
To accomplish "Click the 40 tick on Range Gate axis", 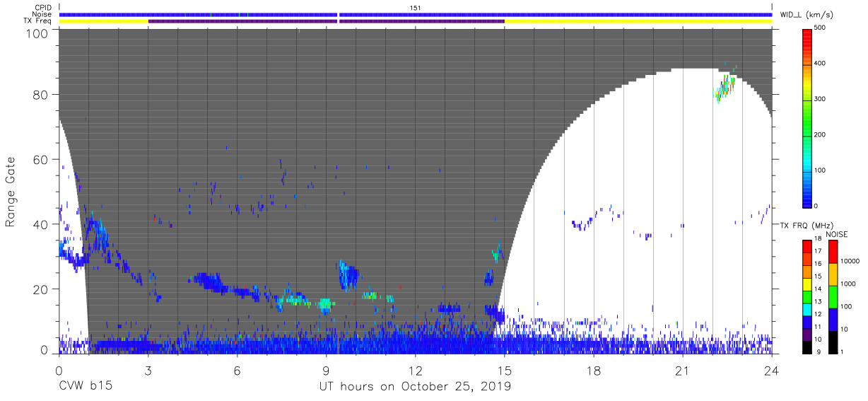I will (40, 224).
